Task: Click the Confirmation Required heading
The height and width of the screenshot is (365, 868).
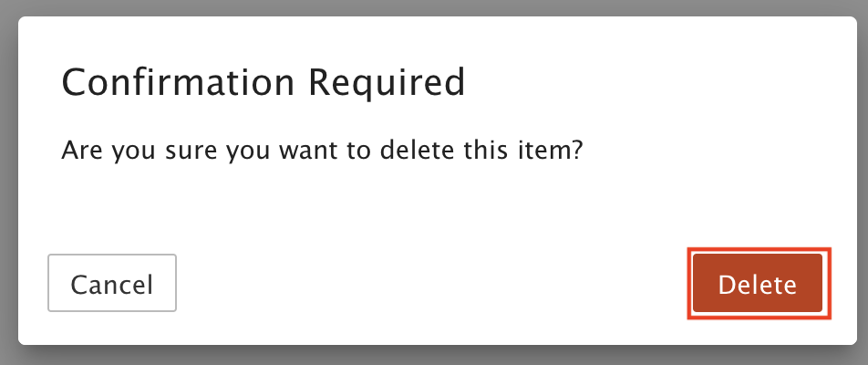Action: click(x=263, y=83)
